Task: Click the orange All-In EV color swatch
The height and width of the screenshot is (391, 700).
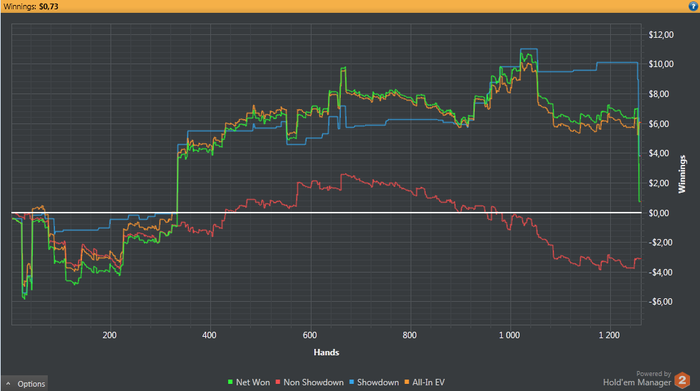Action: (x=407, y=382)
